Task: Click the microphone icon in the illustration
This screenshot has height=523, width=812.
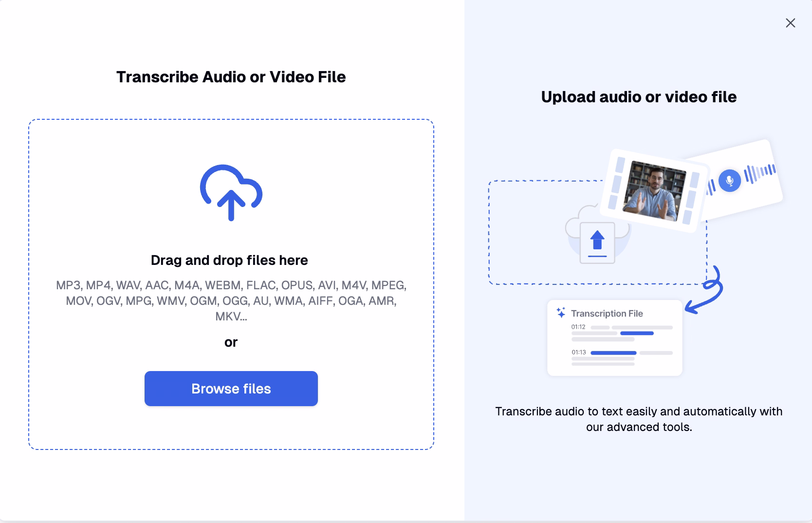Action: 729,181
